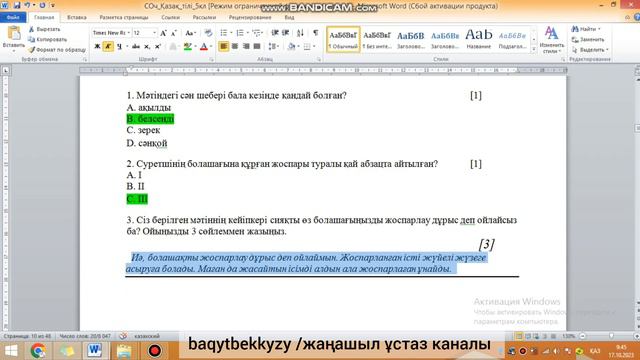The width and height of the screenshot is (640, 360).
Task: Click the Windows Start button
Action: tap(11, 351)
